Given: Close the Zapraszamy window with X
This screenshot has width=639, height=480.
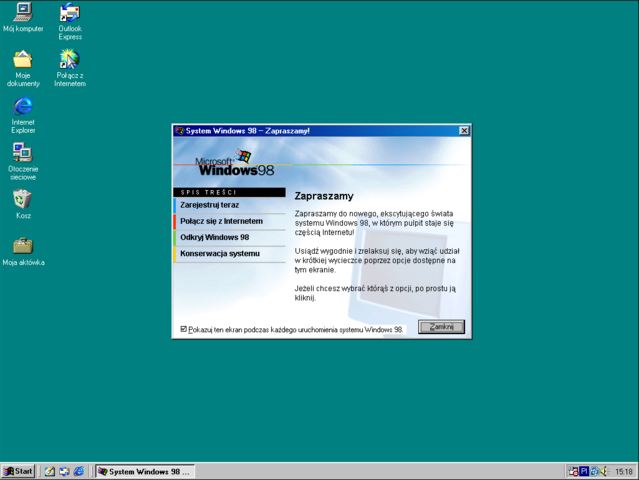Looking at the screenshot, I should pyautogui.click(x=464, y=131).
